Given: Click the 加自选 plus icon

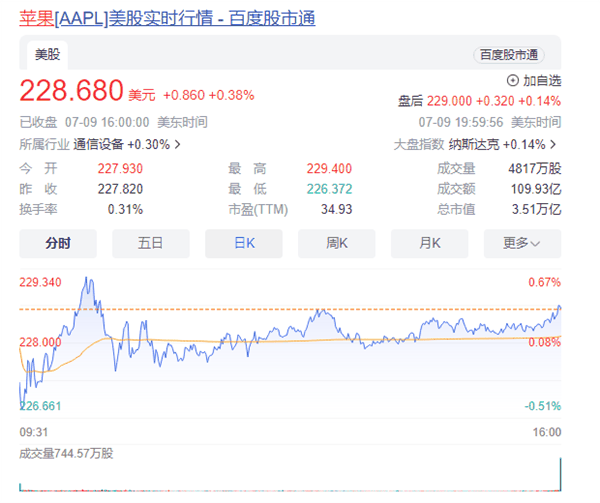Looking at the screenshot, I should click(513, 80).
